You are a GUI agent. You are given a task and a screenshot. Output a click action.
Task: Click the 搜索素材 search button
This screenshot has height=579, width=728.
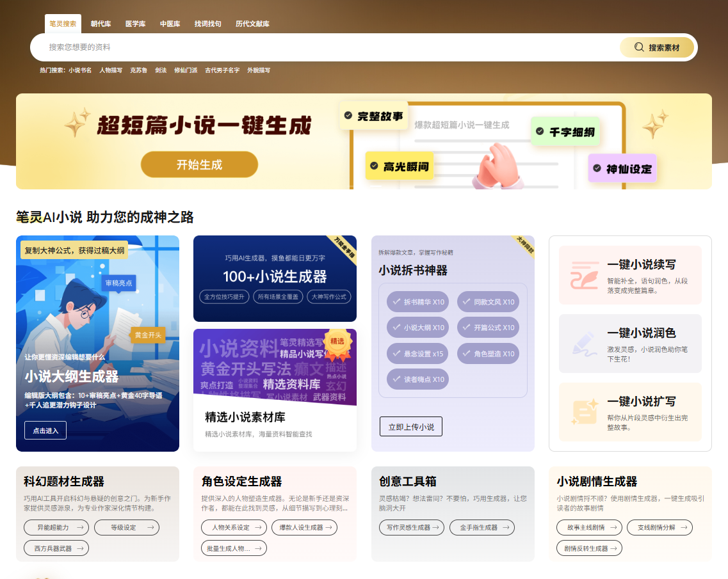click(657, 47)
